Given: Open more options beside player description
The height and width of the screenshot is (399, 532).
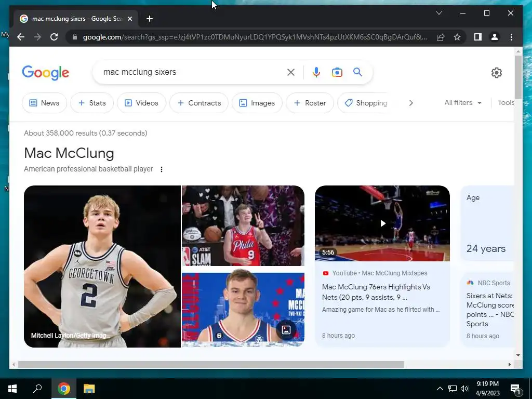Looking at the screenshot, I should (162, 169).
